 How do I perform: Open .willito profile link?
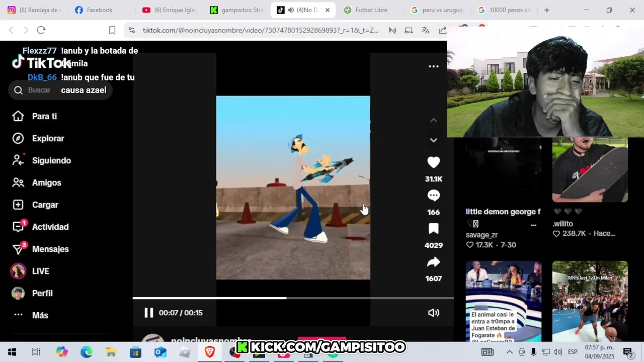click(563, 224)
